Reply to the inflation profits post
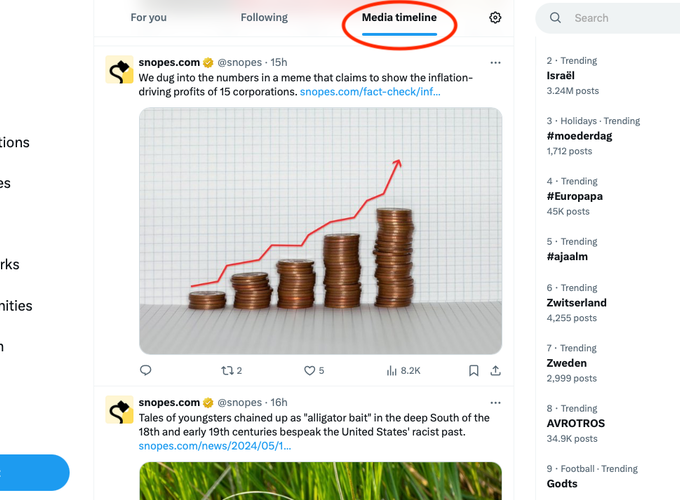Image resolution: width=680 pixels, height=500 pixels. coord(146,370)
